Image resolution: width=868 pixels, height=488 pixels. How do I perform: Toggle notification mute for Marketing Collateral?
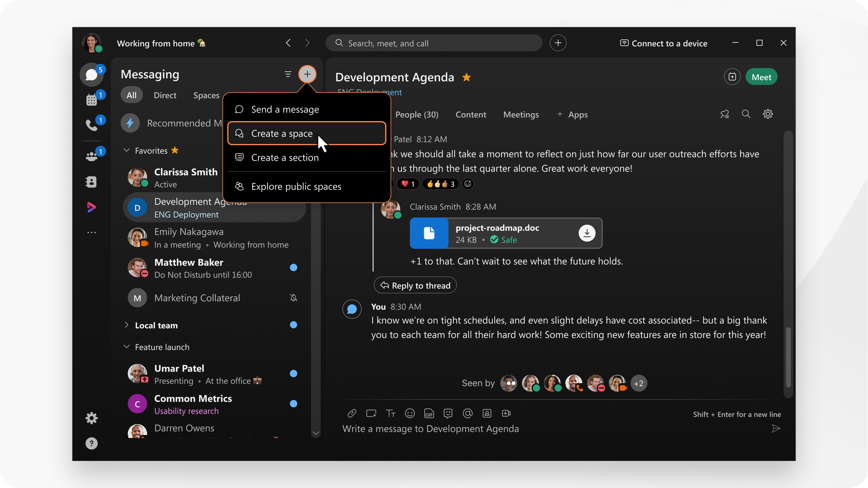coord(293,298)
